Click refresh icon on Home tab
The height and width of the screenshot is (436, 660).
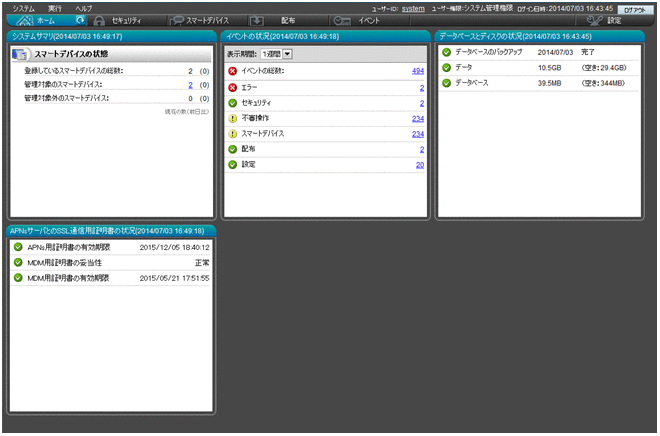(80, 20)
